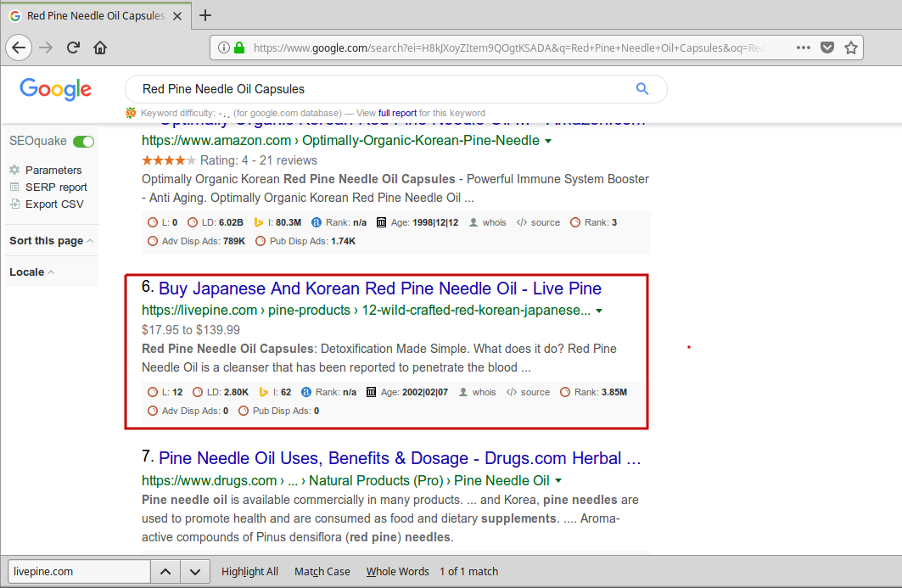Click Alexa rank icon in Amazon result bar
Viewport: 902px width, 588px height.
tap(317, 222)
